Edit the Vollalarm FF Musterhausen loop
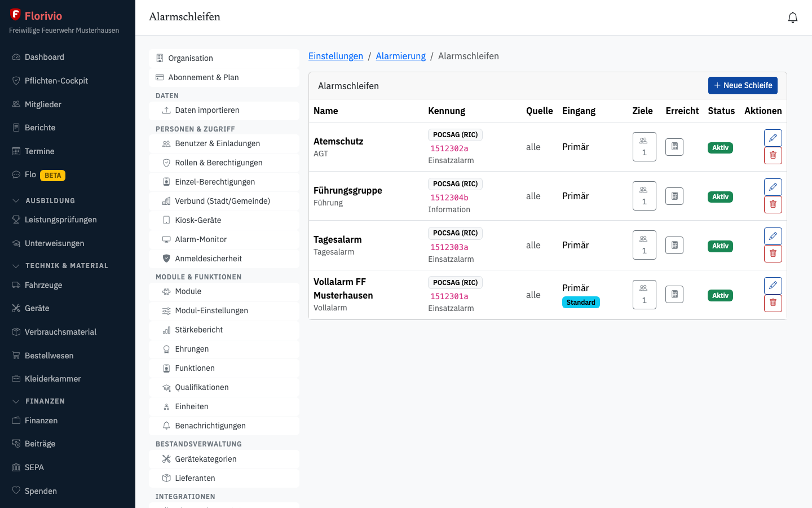The width and height of the screenshot is (812, 508). (x=773, y=286)
